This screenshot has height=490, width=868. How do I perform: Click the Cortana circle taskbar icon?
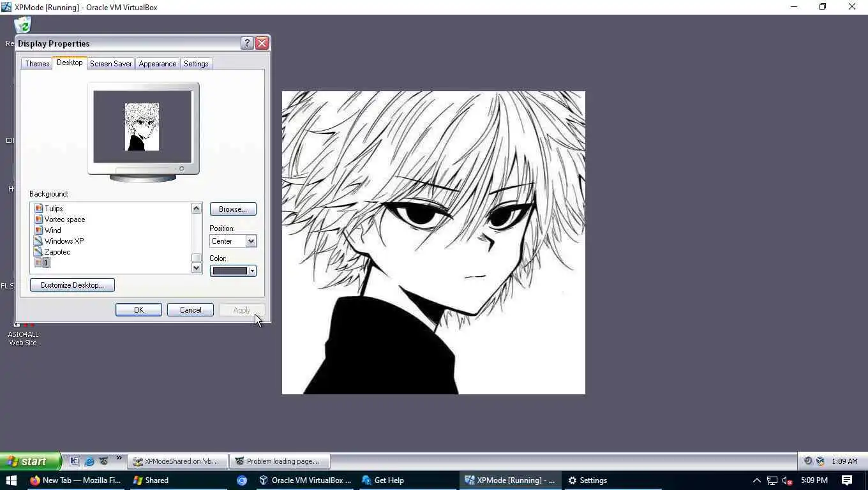coord(242,480)
